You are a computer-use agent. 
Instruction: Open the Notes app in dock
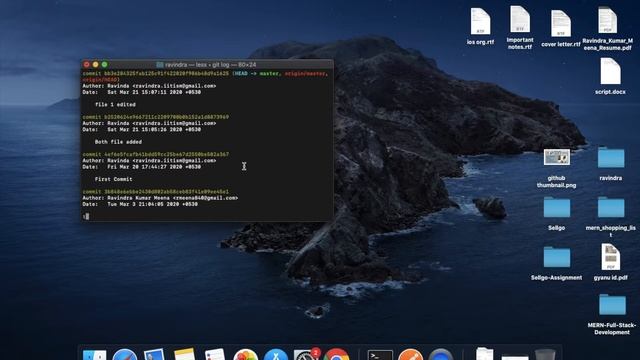coord(184,354)
